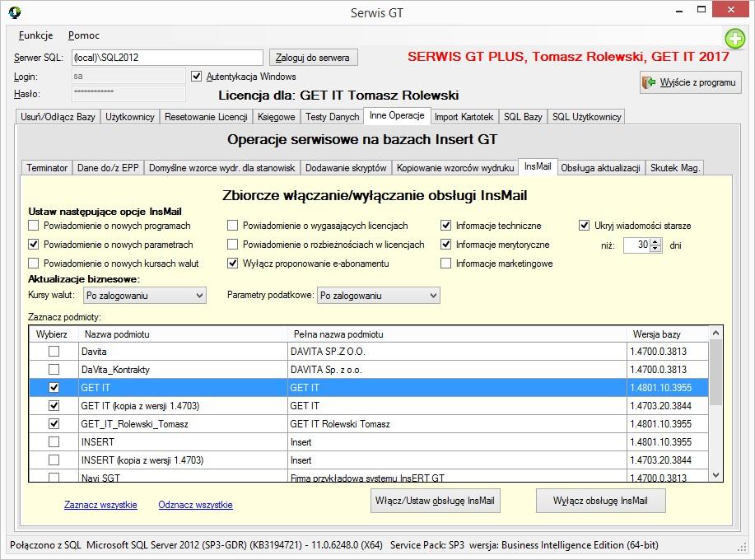Click Nazwa podmiotu column header
This screenshot has height=560, width=755.
(x=183, y=334)
